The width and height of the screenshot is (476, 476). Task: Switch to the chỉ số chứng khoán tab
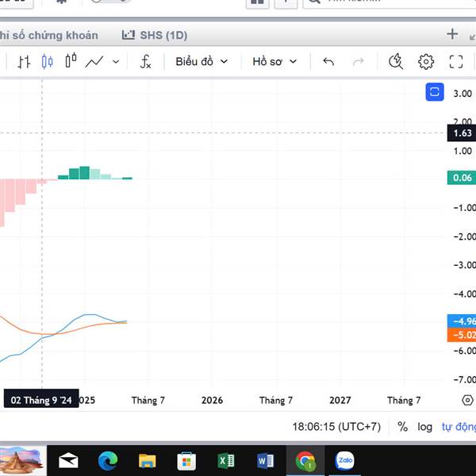click(x=49, y=35)
